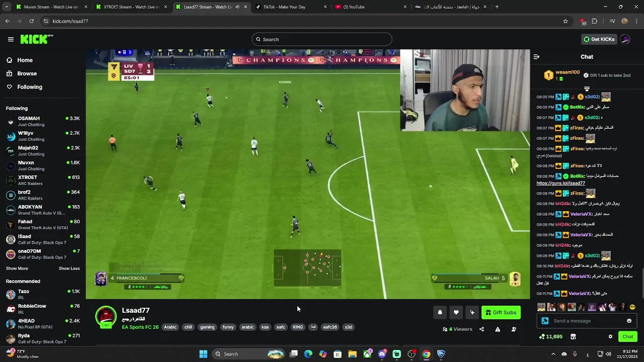
Task: Open the user-plus icon beside report
Action: click(514, 329)
